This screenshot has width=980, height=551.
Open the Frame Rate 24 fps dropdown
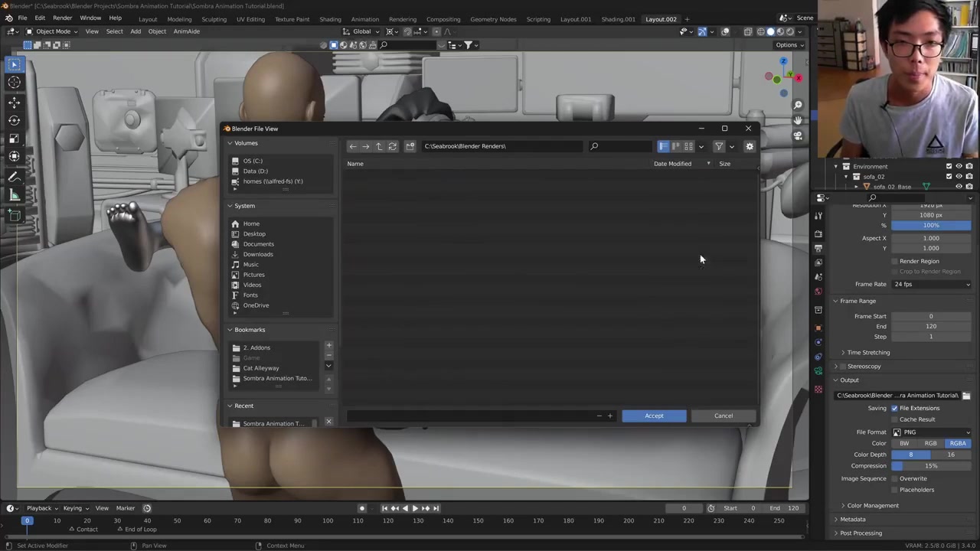931,284
